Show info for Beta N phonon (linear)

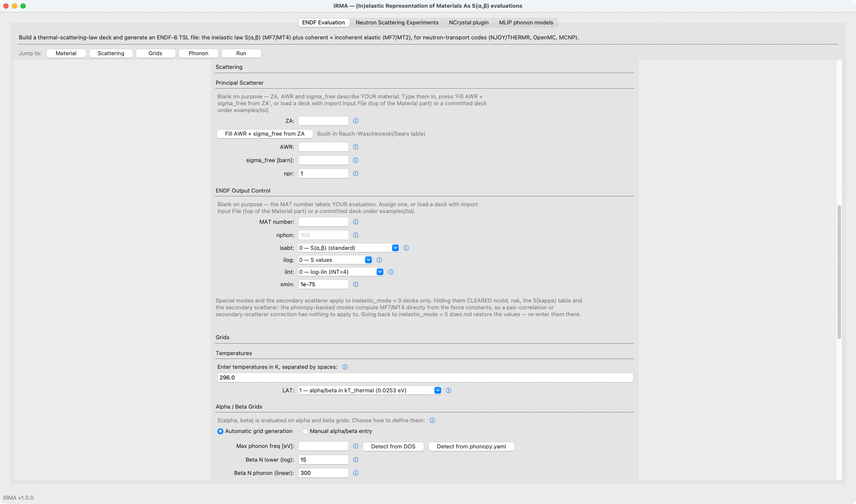(x=356, y=473)
